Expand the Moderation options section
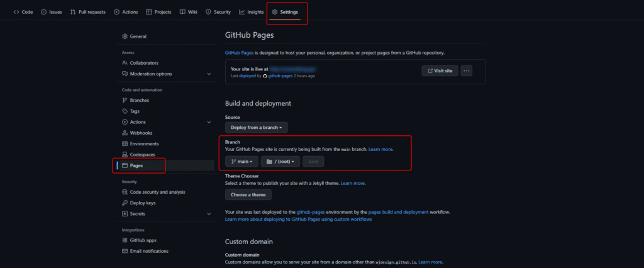 point(209,74)
